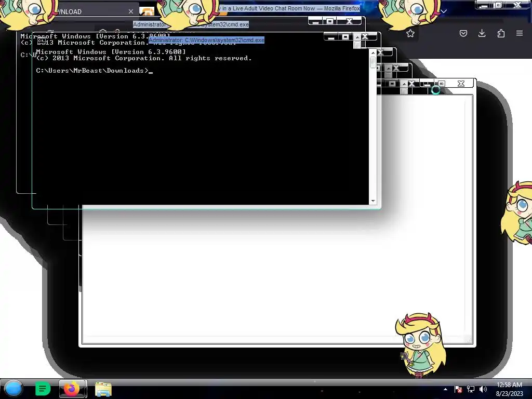Image resolution: width=532 pixels, height=399 pixels.
Task: Maximize the front cmd window
Action: click(x=345, y=37)
